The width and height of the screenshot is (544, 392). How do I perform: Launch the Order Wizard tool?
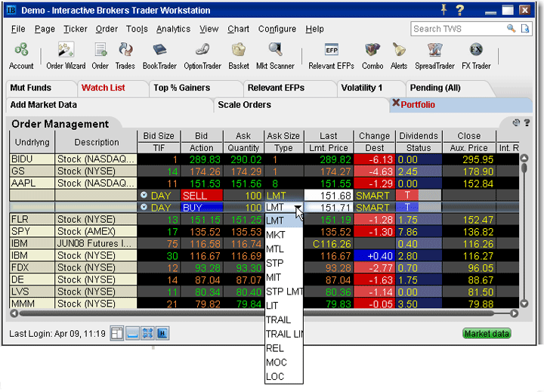coord(66,56)
